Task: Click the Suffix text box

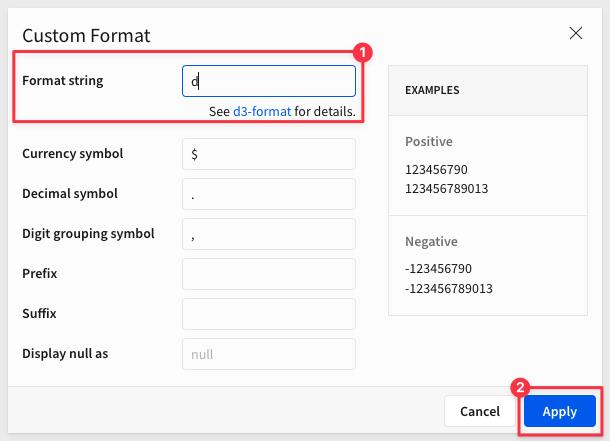Action: click(269, 314)
